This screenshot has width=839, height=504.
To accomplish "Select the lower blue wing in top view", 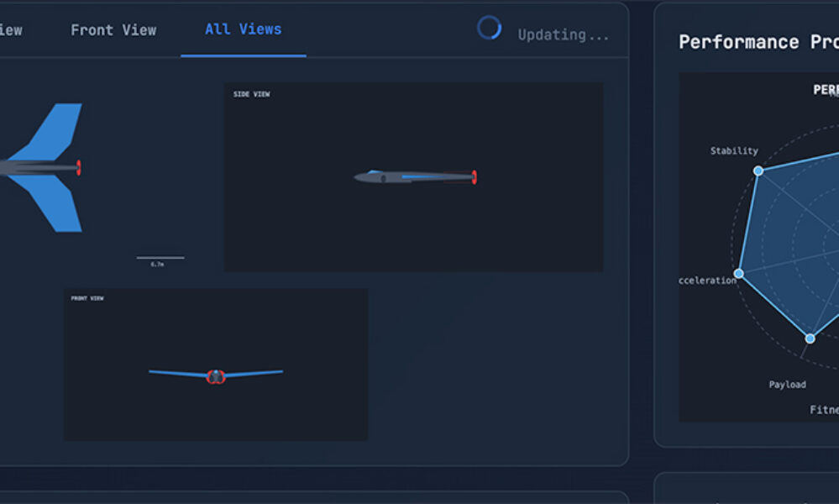I will pyautogui.click(x=57, y=206).
